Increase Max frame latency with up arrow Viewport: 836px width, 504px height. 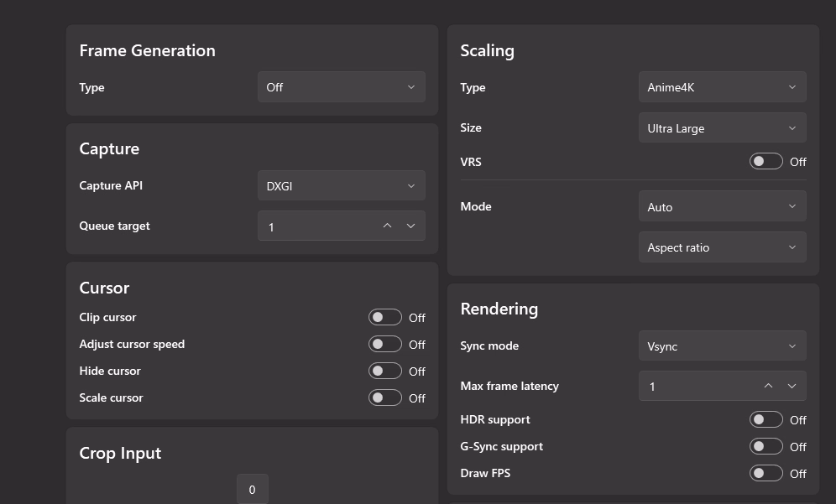(x=768, y=387)
